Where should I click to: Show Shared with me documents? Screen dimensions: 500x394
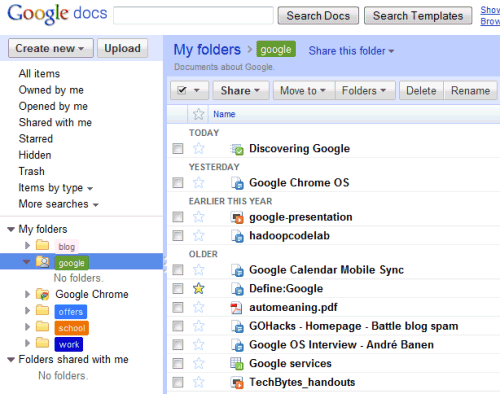[x=55, y=122]
